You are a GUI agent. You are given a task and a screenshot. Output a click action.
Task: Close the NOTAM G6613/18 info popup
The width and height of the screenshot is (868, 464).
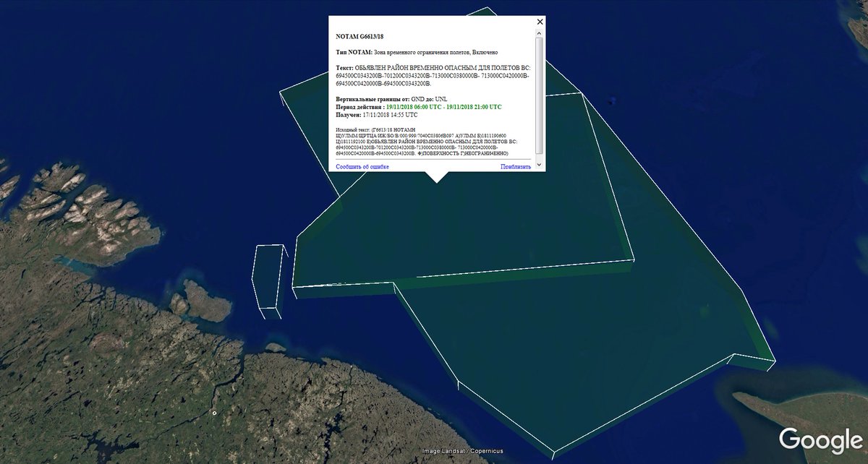click(540, 22)
